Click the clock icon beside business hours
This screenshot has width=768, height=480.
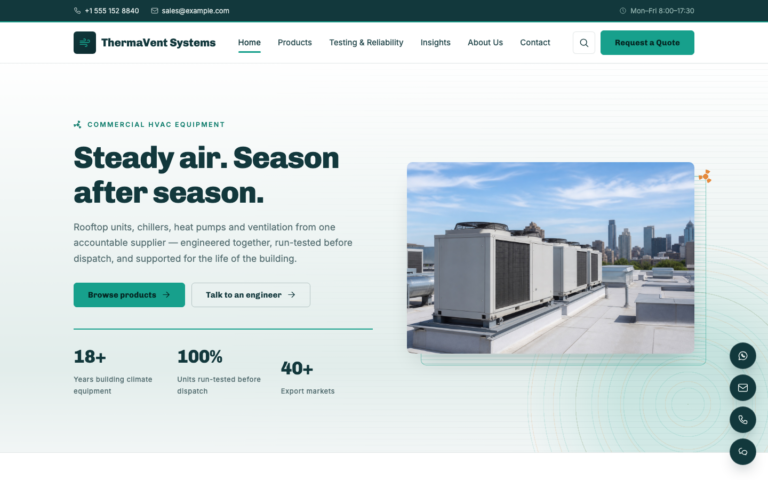(623, 11)
